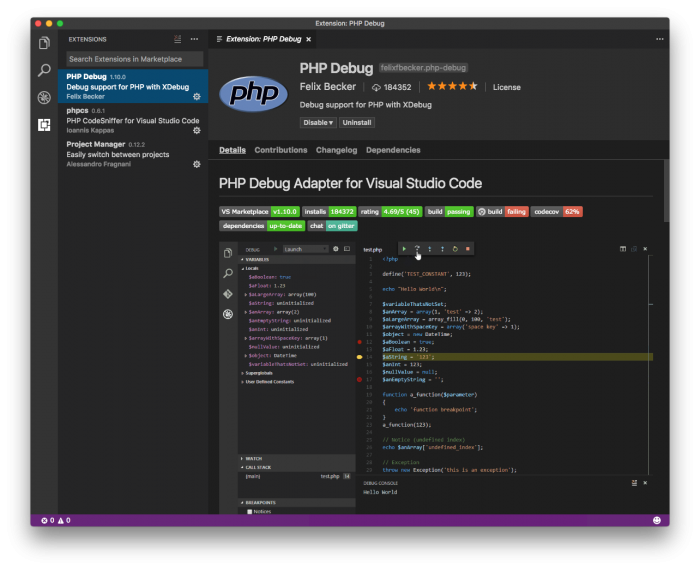Expand Superglobals node in README screenshot
The image size is (700, 570).
[242, 373]
